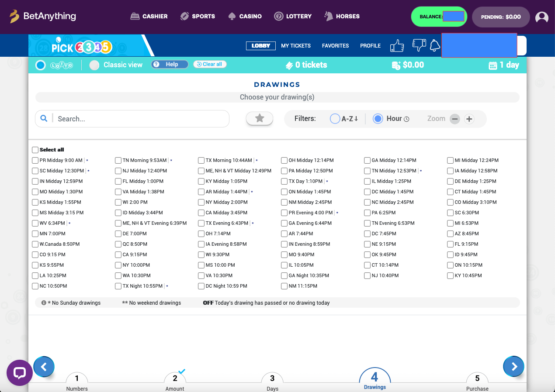Switch to Classic view toggle

click(x=94, y=65)
